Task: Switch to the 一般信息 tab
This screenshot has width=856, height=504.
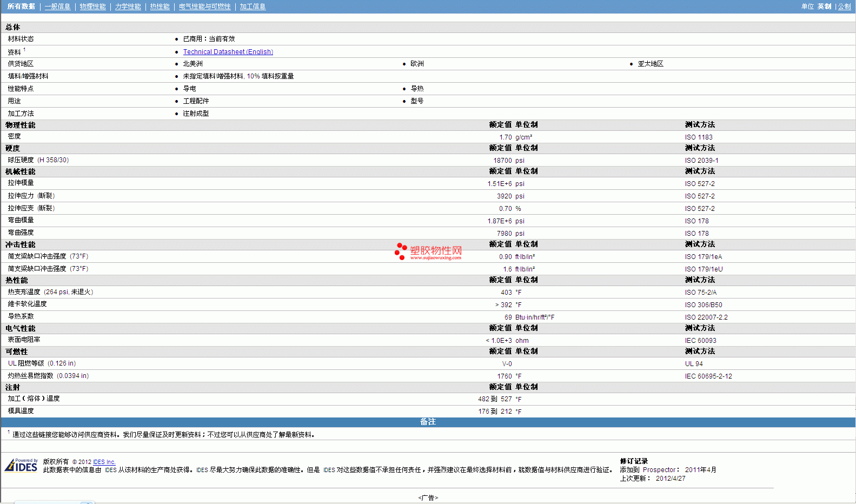Action: [57, 6]
